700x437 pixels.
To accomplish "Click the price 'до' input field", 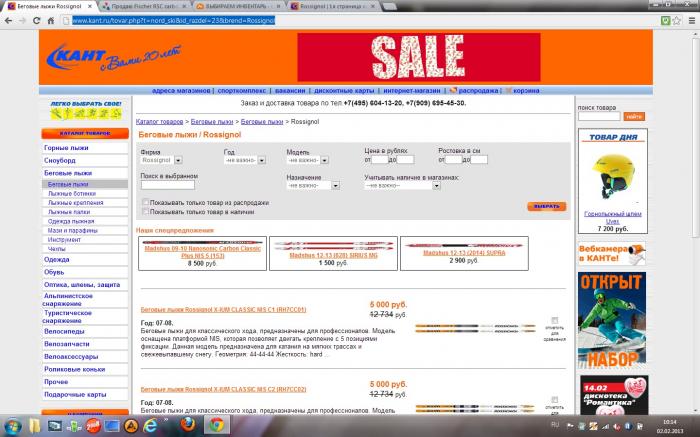I will coord(405,160).
